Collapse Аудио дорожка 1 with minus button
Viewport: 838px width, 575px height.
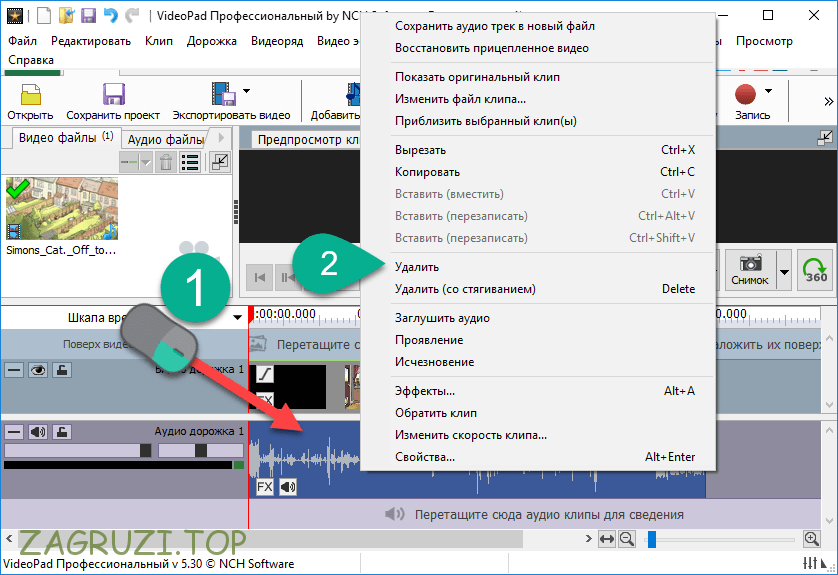tap(14, 432)
